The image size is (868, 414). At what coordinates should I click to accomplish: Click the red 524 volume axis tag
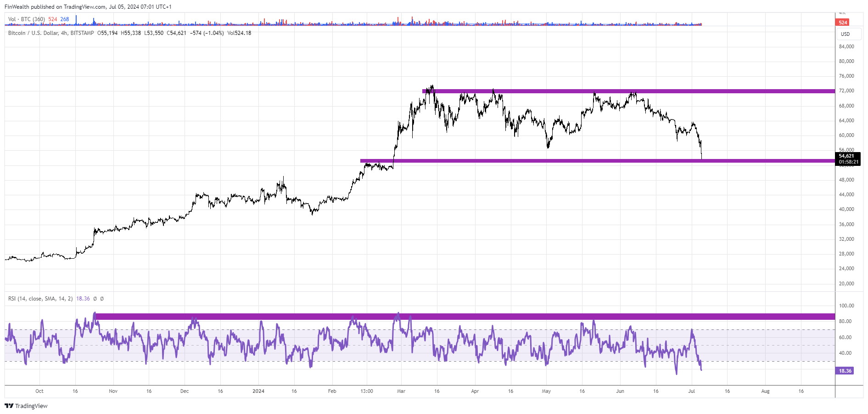(843, 23)
